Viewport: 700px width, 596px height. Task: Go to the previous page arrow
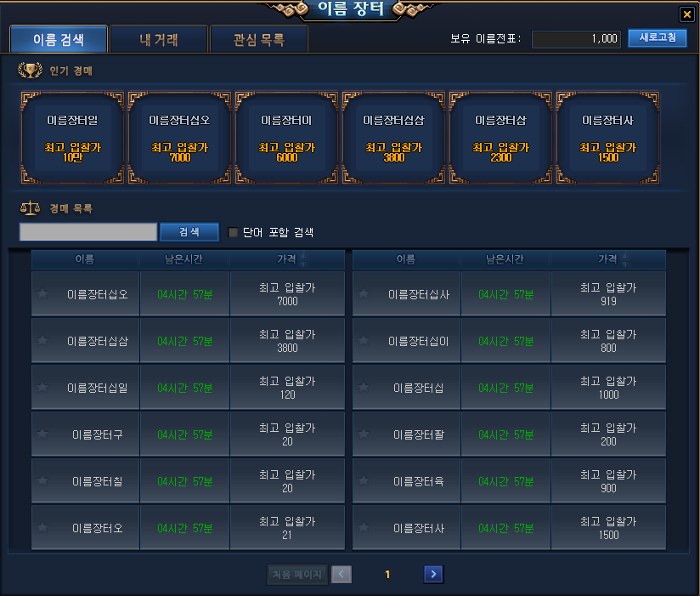(342, 574)
